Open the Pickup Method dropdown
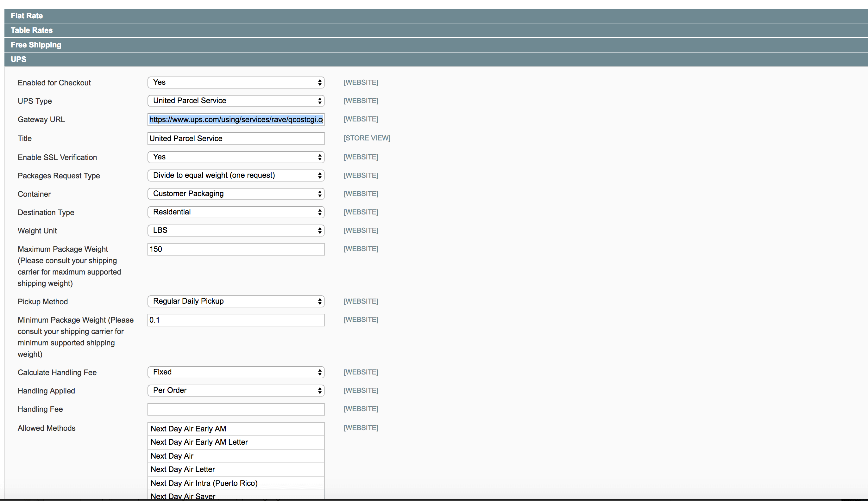 pos(236,301)
